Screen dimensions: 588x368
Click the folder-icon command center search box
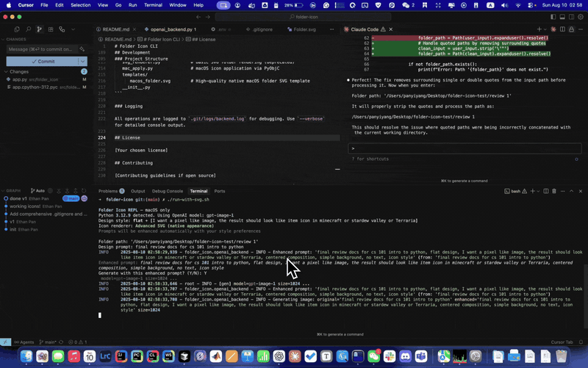click(x=304, y=17)
